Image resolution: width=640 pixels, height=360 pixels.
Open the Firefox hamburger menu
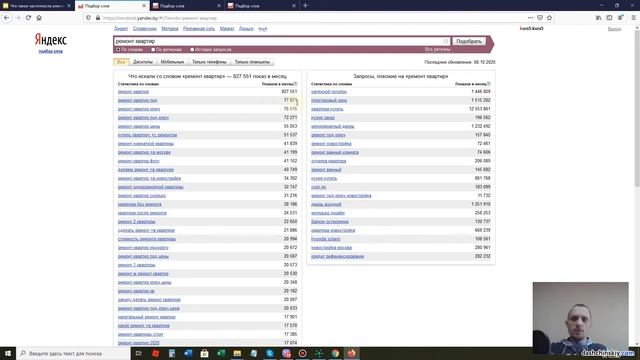click(633, 18)
